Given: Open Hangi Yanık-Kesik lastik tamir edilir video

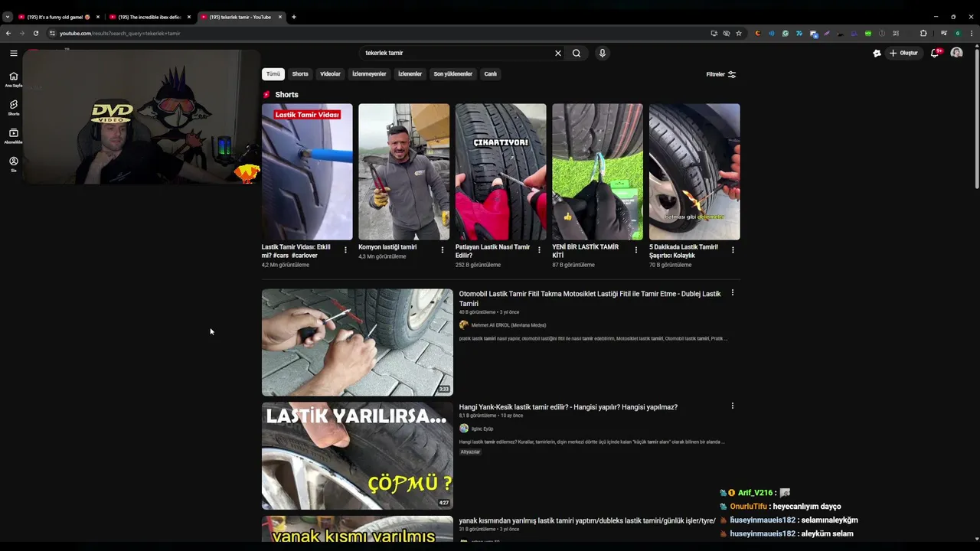Looking at the screenshot, I should point(568,407).
